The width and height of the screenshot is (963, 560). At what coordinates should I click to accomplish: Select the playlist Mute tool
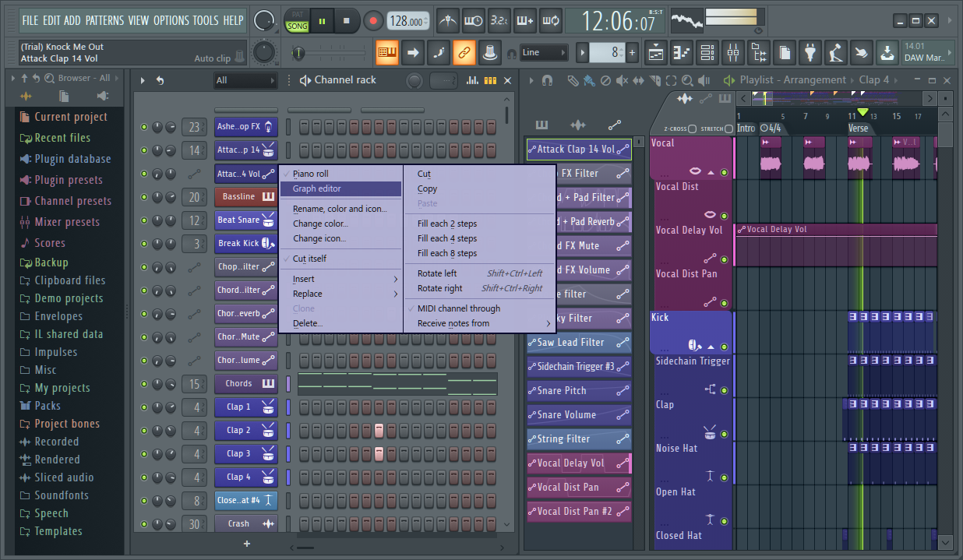coord(623,80)
